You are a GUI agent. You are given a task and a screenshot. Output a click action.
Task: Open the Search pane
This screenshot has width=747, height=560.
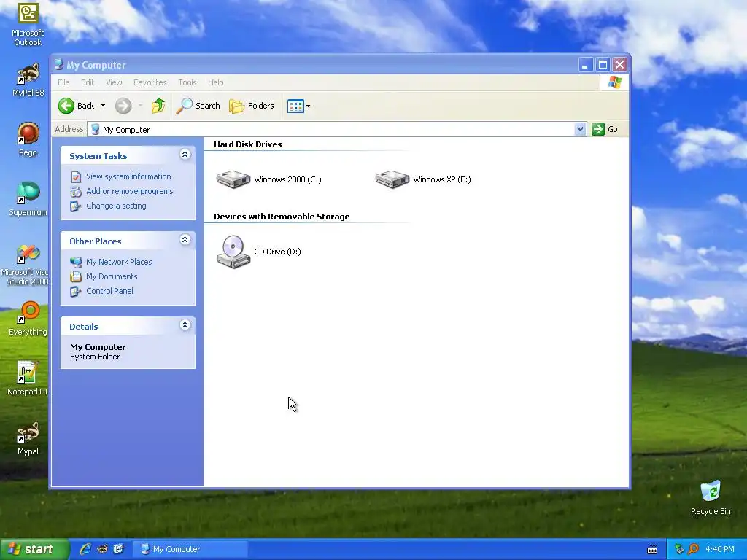click(x=198, y=106)
